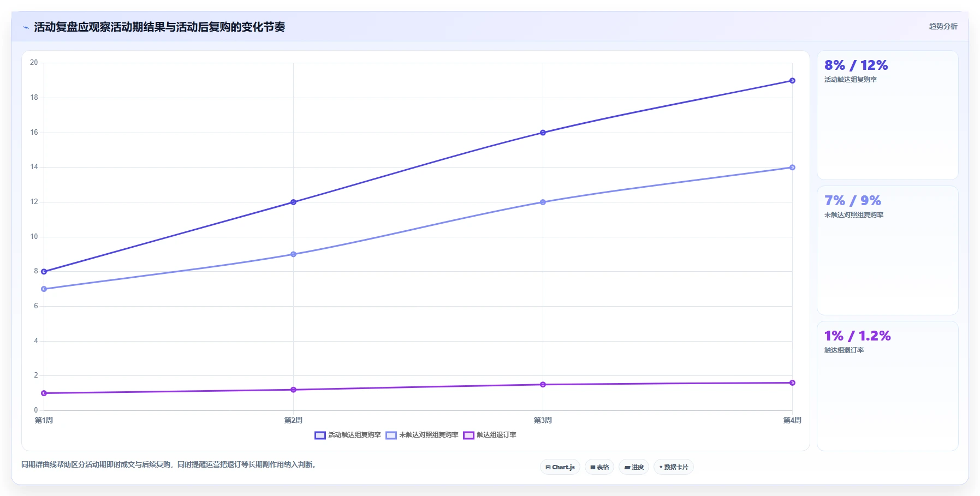Click the 第2周 point at value 9

(x=293, y=254)
